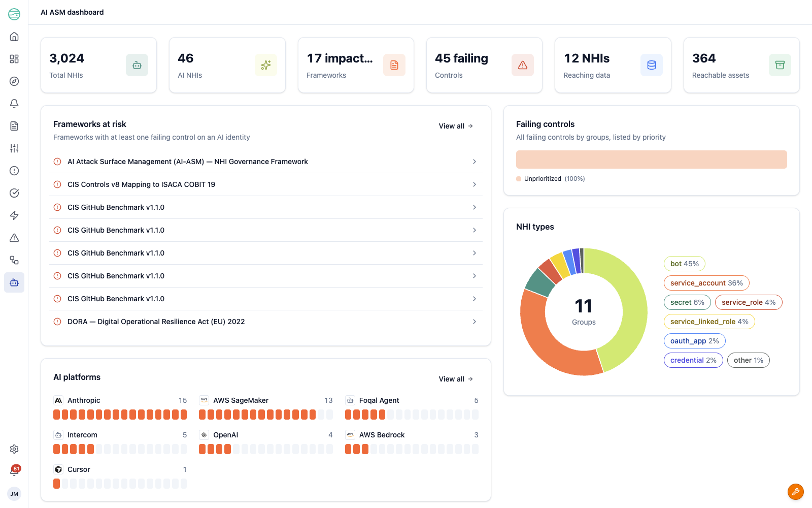This screenshot has height=508, width=812.
Task: Open the Foqal Agent platform label
Action: click(x=379, y=400)
